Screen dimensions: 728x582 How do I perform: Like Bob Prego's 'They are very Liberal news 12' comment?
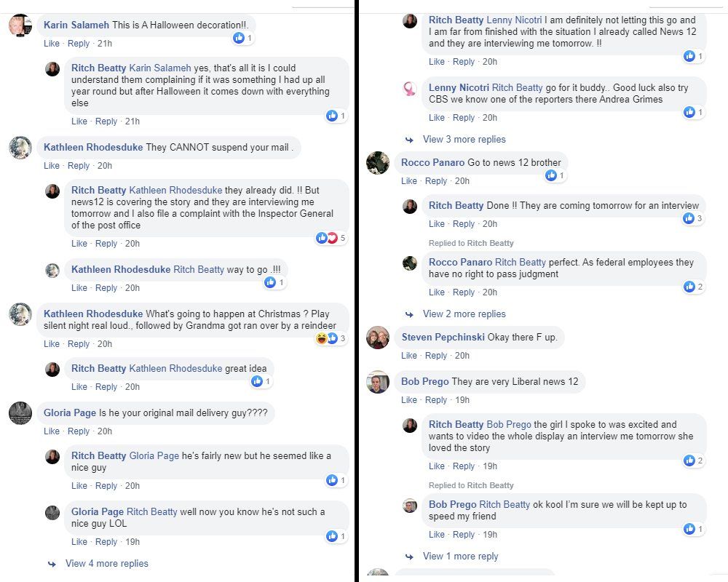409,399
